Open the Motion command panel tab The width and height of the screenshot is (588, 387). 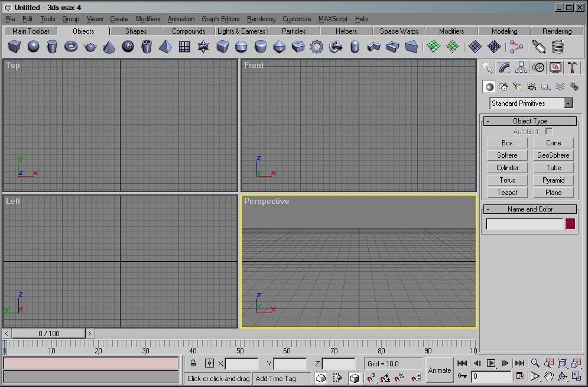click(538, 67)
